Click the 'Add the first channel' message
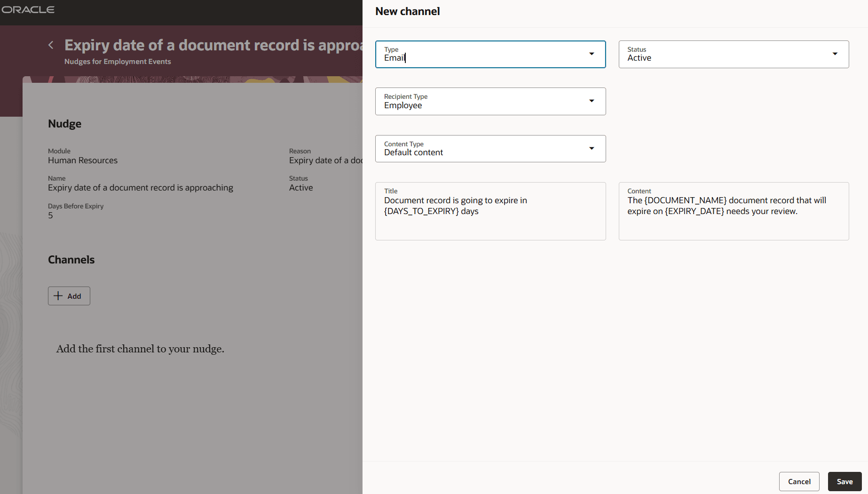 pyautogui.click(x=140, y=349)
